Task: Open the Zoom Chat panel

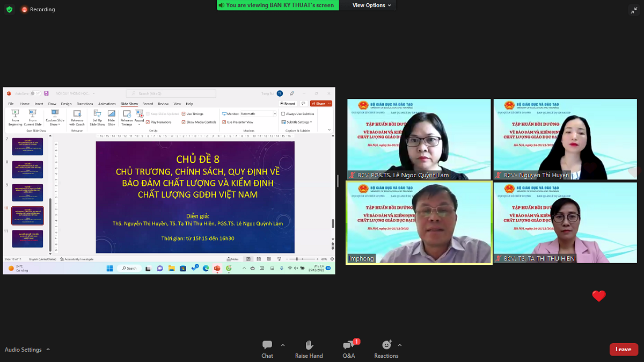Action: coord(267,349)
